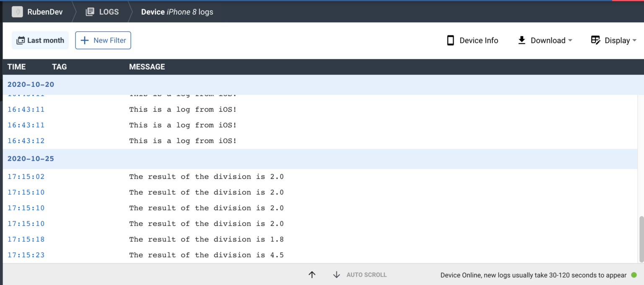
Task: Open the Display settings icon
Action: click(596, 40)
